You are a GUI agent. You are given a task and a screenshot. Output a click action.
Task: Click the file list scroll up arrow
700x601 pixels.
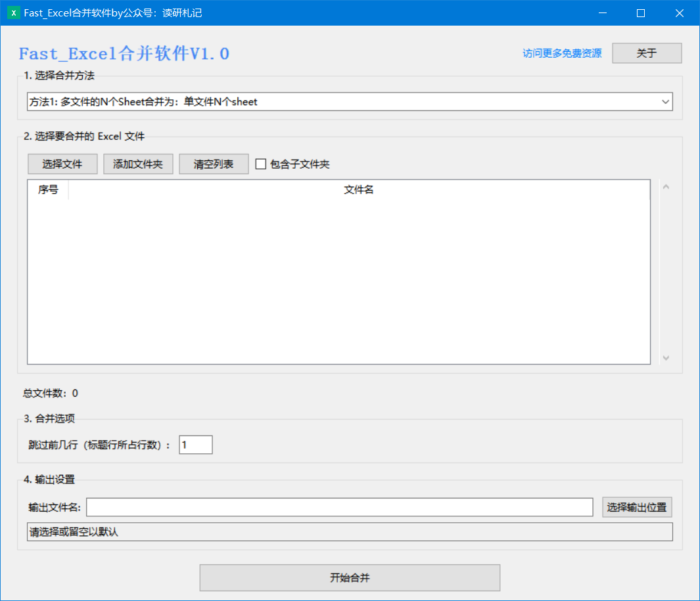[666, 187]
